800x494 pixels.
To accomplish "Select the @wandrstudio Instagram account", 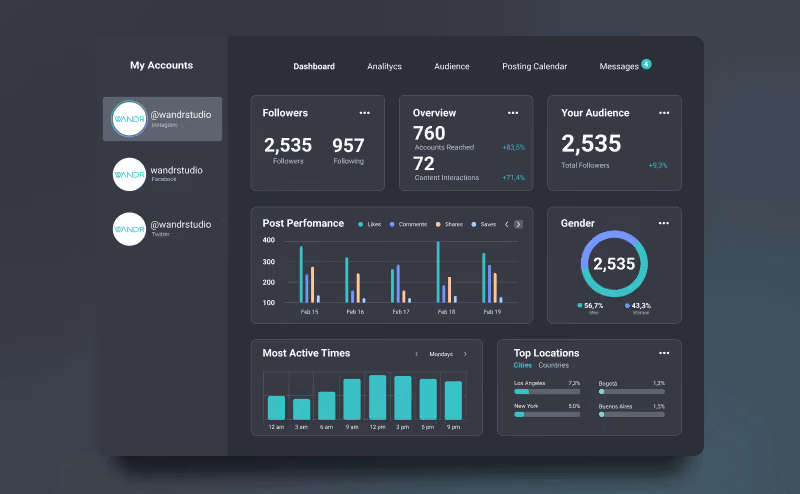I will pyautogui.click(x=162, y=119).
